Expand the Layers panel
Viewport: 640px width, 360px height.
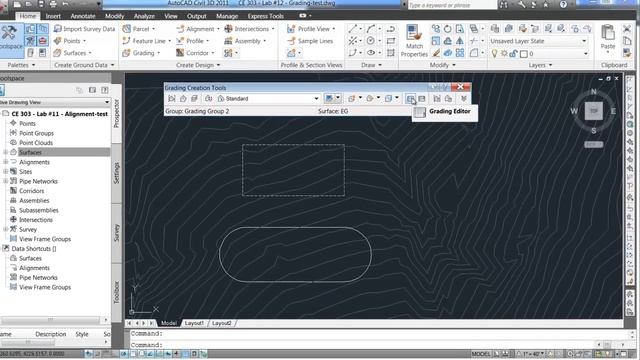coord(540,65)
